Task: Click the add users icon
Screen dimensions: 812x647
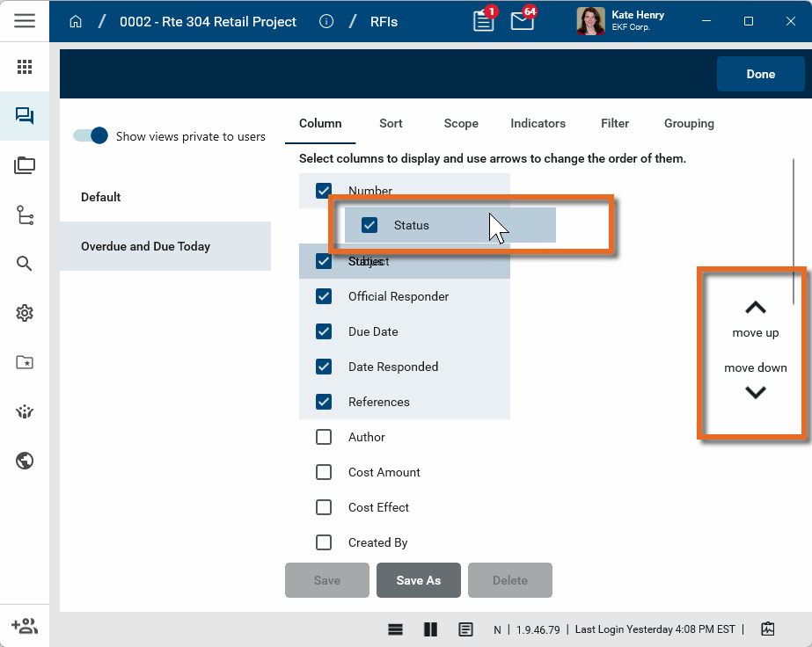Action: pyautogui.click(x=25, y=626)
